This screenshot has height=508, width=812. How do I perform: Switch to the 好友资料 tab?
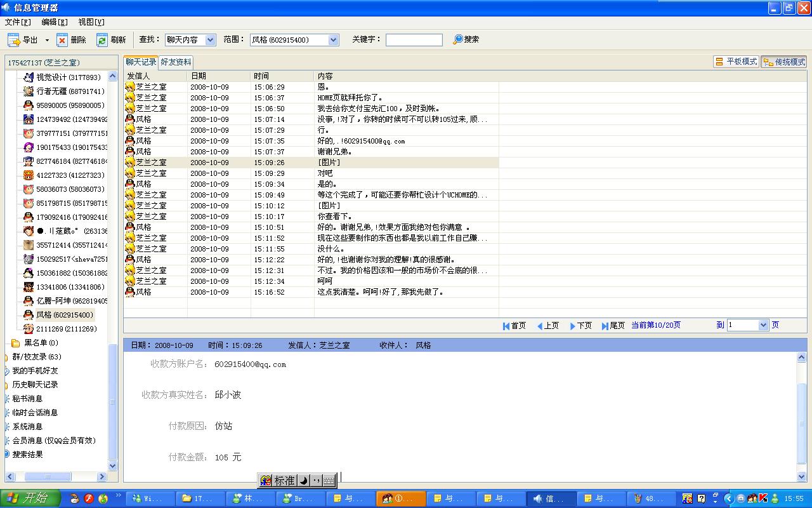(x=176, y=62)
